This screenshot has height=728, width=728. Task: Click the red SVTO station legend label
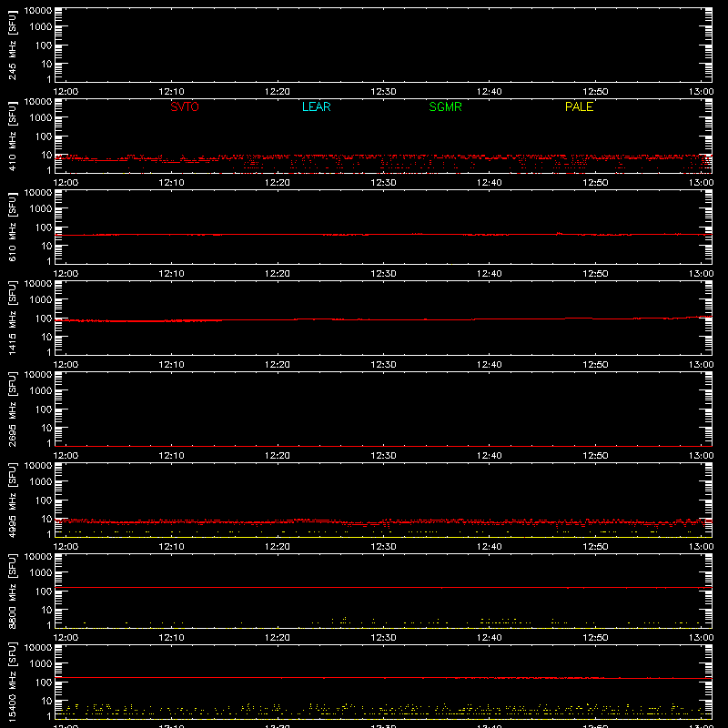[185, 106]
